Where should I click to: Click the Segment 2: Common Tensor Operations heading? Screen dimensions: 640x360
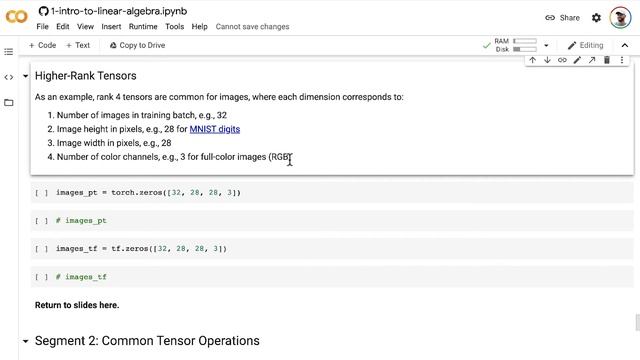[x=147, y=341]
